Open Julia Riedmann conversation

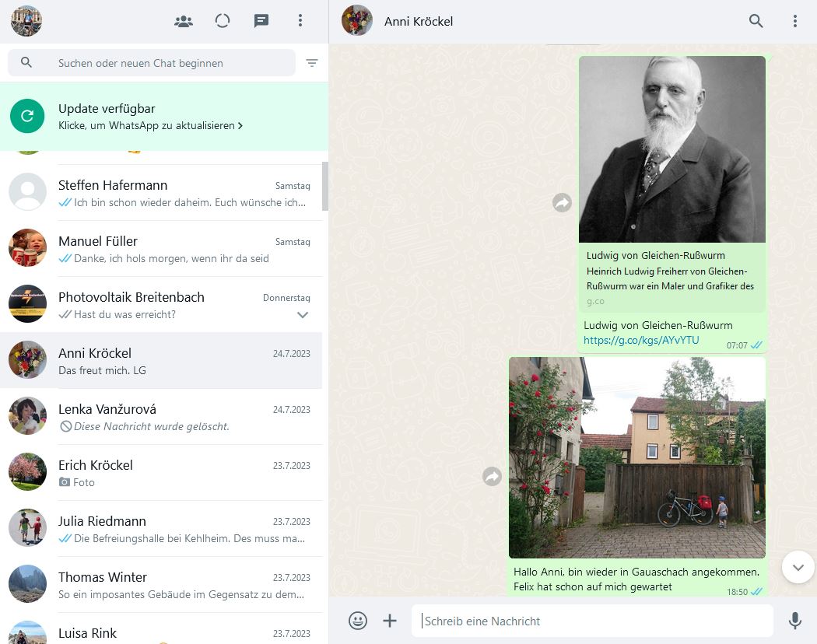(162, 528)
